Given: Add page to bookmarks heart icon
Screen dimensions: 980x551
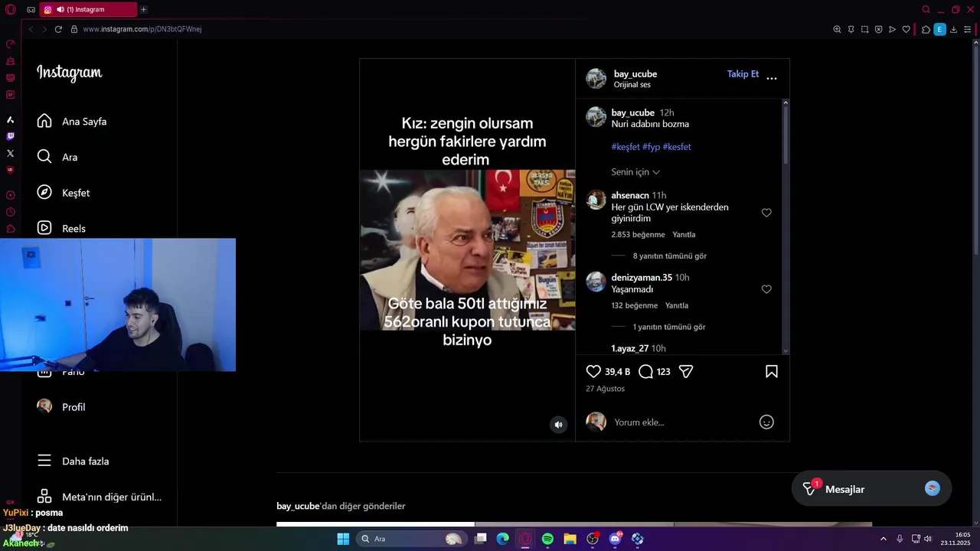Looking at the screenshot, I should (906, 29).
